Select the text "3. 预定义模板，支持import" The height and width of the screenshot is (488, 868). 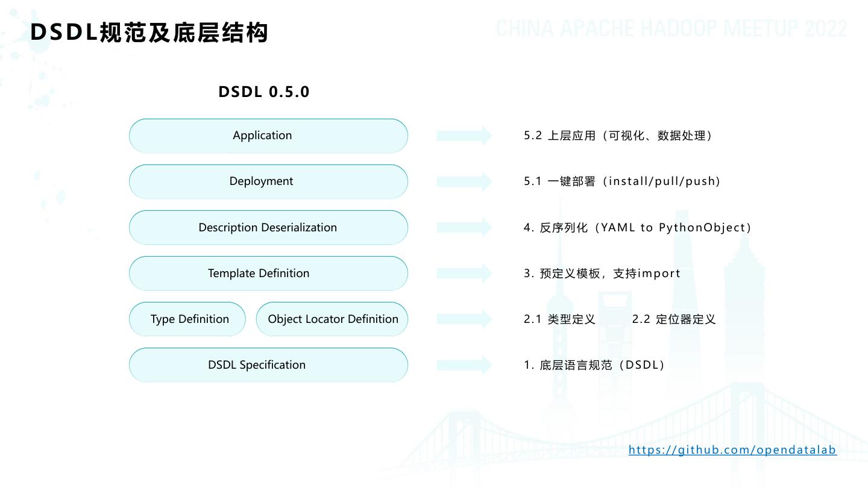click(602, 273)
